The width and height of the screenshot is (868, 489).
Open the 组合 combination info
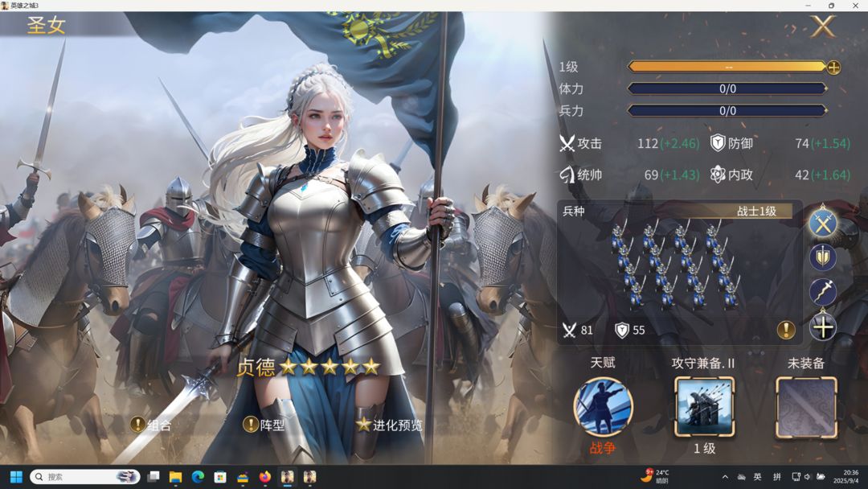click(151, 425)
